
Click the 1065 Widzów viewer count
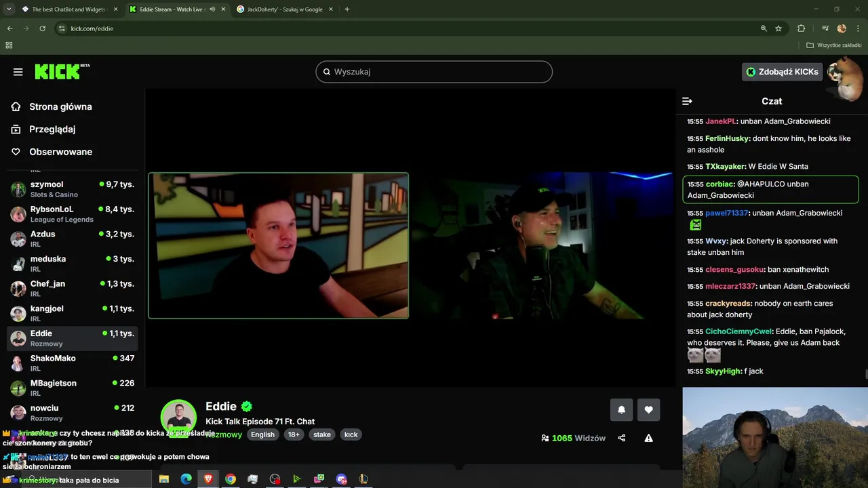573,438
